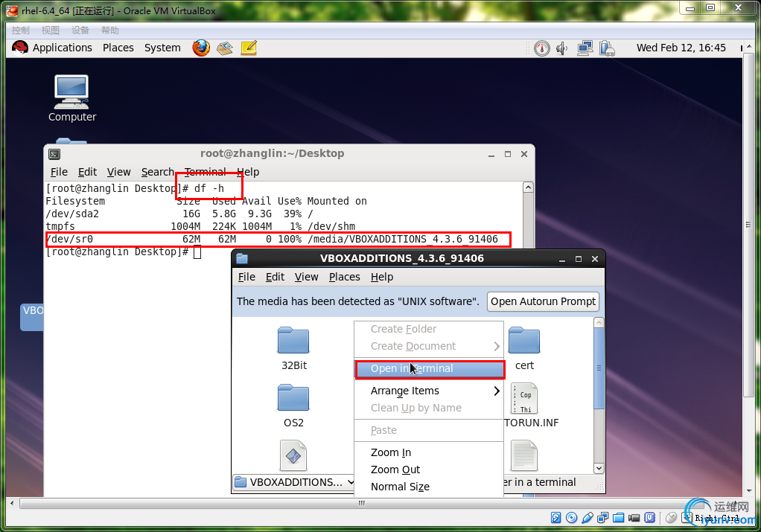The height and width of the screenshot is (532, 761).
Task: Open the volume speaker icon
Action: pos(561,48)
